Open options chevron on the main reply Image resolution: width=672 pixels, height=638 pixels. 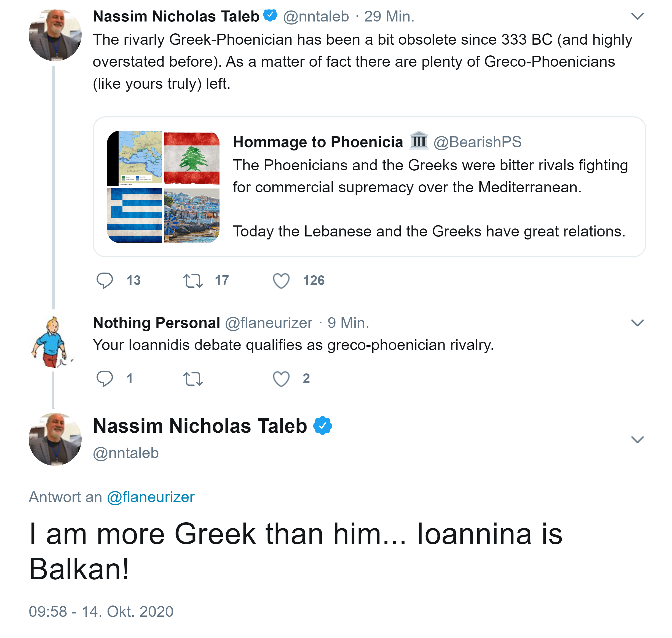pos(637,439)
